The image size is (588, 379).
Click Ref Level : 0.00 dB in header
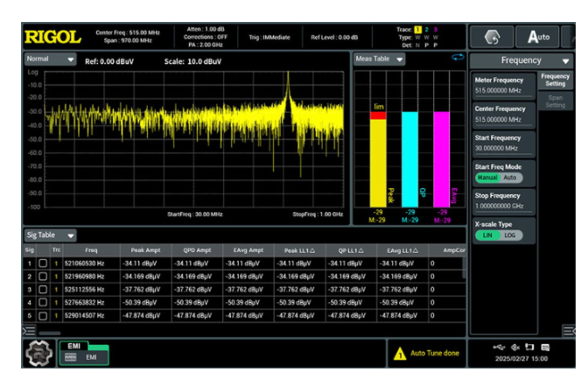334,37
